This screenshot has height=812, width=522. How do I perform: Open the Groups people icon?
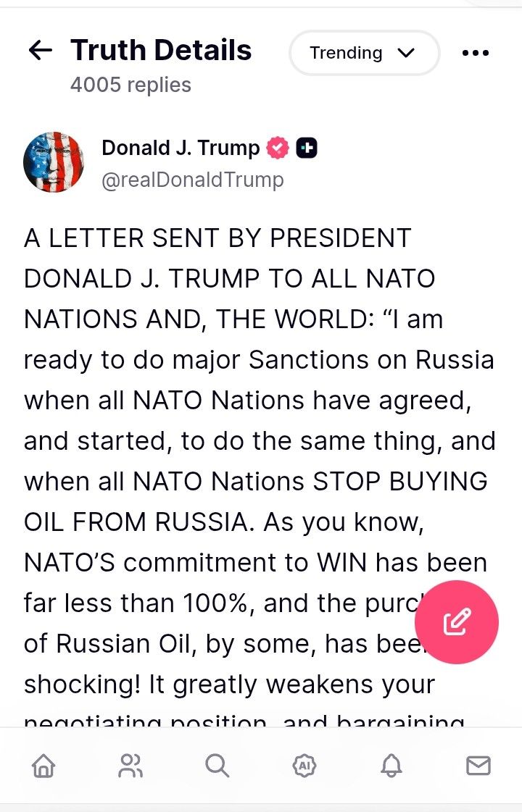point(130,766)
